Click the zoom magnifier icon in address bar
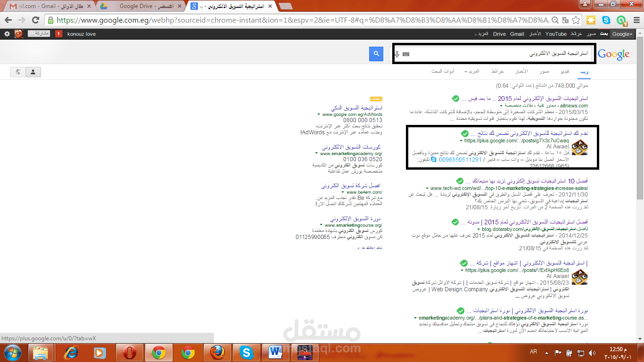644x362 pixels. pos(555,20)
